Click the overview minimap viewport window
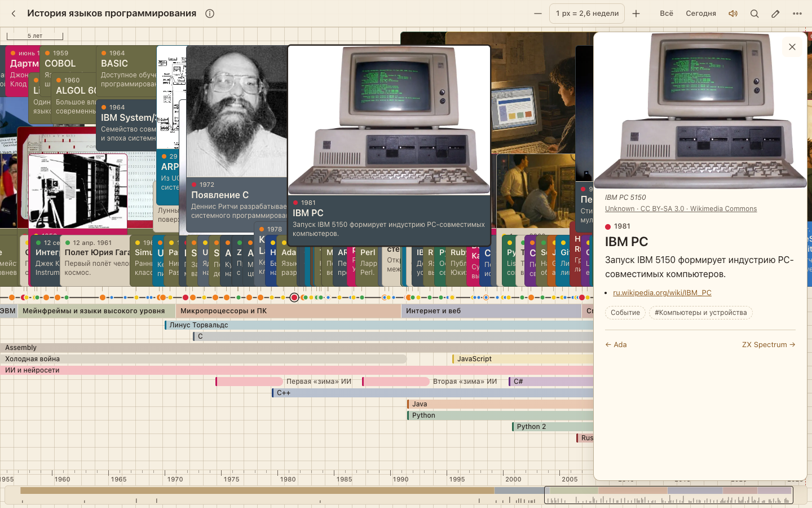Screen dimensions: 812x508 669,495
